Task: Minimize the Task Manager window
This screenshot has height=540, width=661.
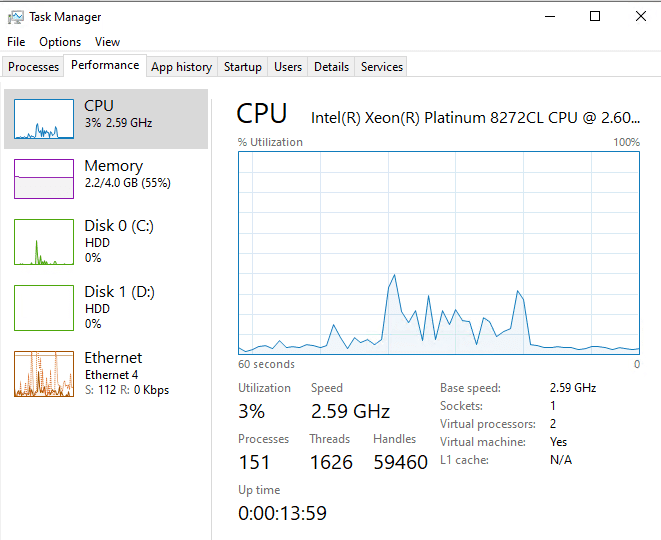Action: (x=550, y=16)
